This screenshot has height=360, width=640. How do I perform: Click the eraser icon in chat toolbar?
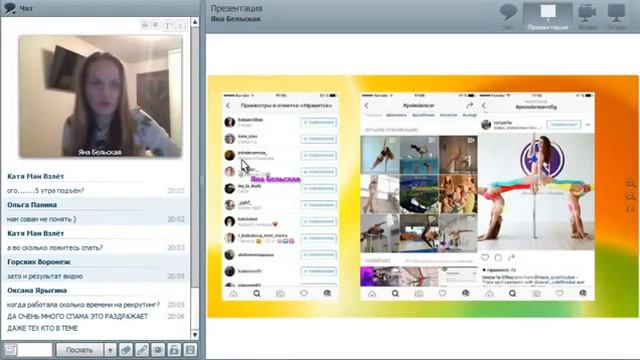126,350
